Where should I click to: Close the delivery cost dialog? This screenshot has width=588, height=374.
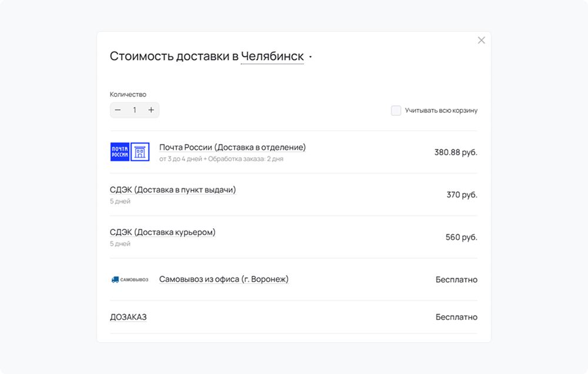(x=481, y=41)
